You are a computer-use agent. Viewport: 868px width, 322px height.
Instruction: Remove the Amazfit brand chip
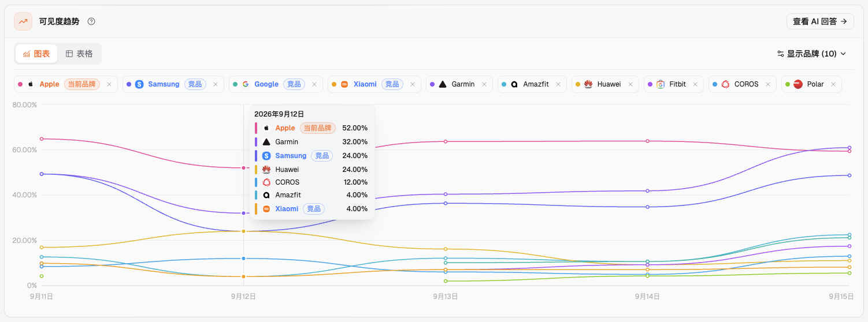[x=559, y=84]
